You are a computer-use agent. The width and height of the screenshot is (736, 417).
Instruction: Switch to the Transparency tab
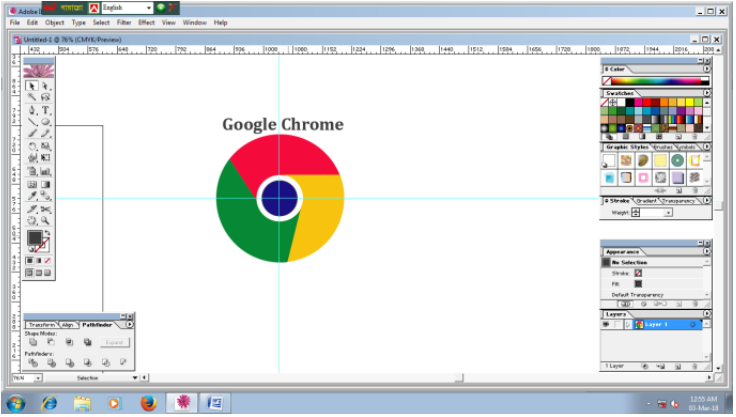pos(678,201)
